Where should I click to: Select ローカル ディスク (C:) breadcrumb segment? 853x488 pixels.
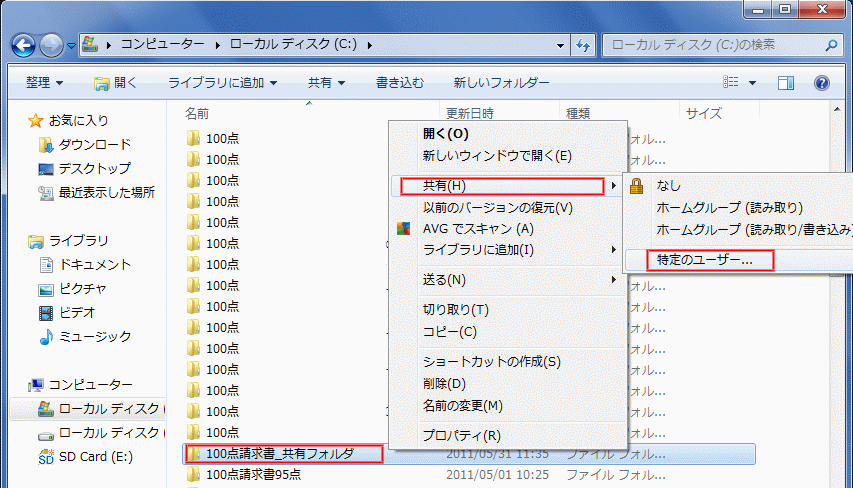293,44
